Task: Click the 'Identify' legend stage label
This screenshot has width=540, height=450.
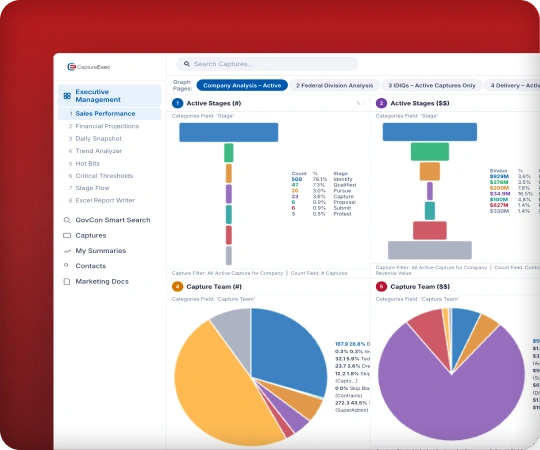Action: (x=343, y=179)
